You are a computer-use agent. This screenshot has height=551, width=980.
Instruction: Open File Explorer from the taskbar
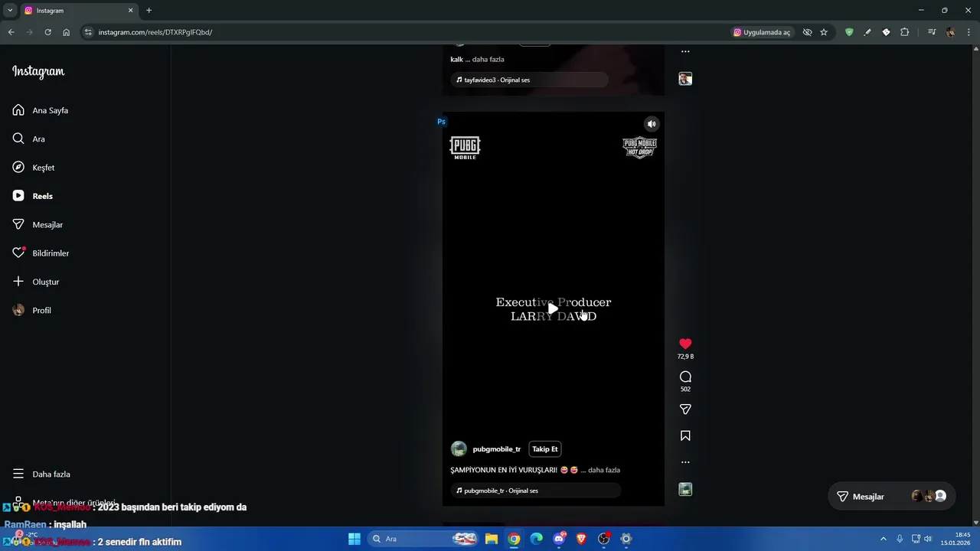pos(492,539)
